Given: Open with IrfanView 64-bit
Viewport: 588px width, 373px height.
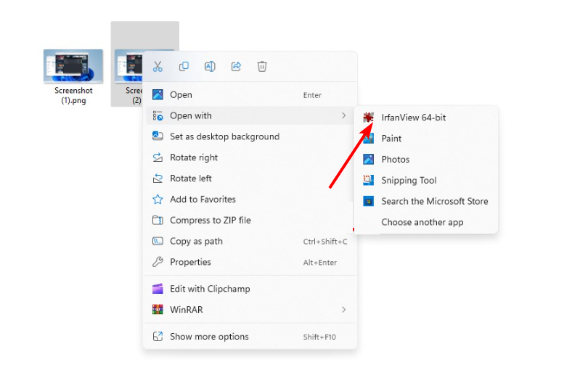Looking at the screenshot, I should pyautogui.click(x=425, y=118).
